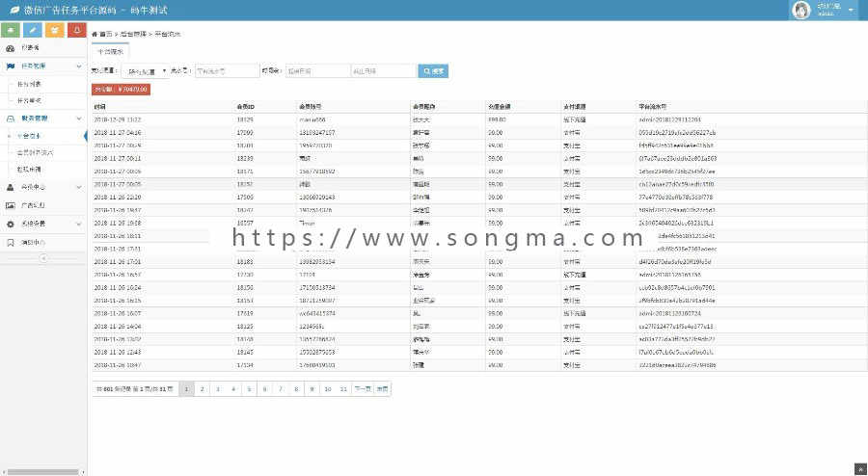
Task: Open 任务列表 under task management
Action: [x=29, y=84]
